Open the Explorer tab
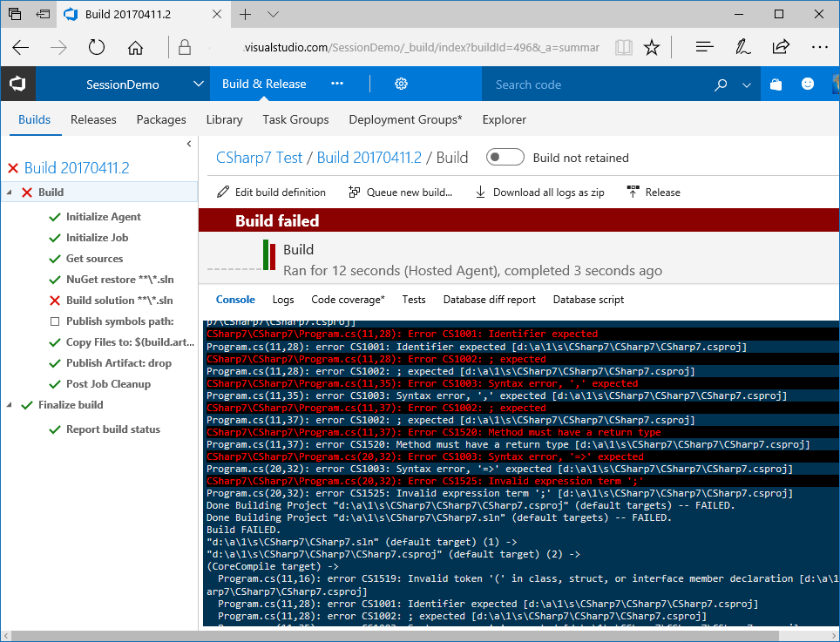The image size is (840, 642). 505,119
